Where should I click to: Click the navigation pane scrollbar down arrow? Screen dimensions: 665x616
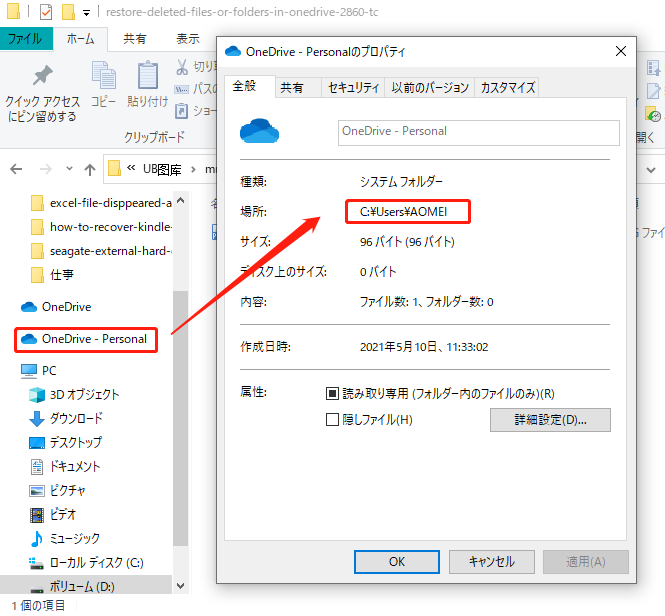coord(181,586)
